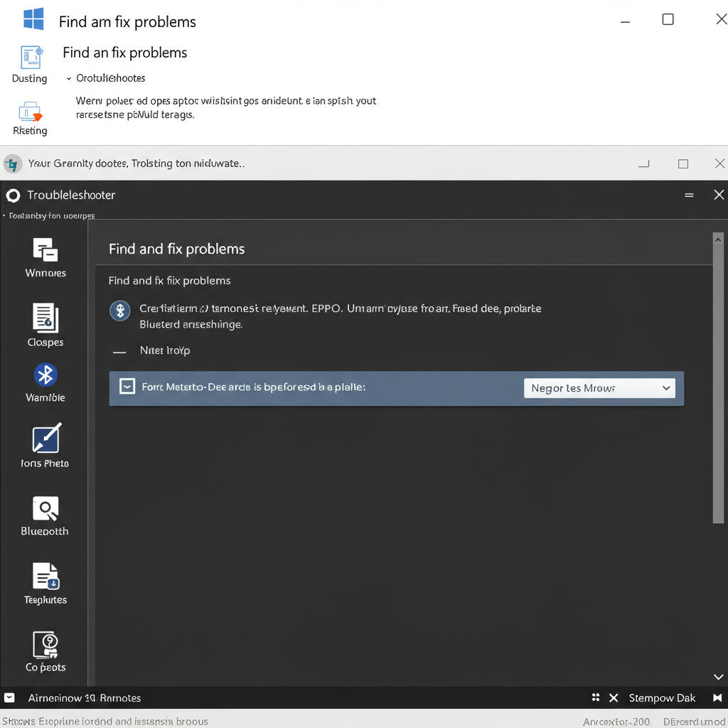Open the Rksting sidebar icon
The width and height of the screenshot is (728, 728).
click(31, 112)
